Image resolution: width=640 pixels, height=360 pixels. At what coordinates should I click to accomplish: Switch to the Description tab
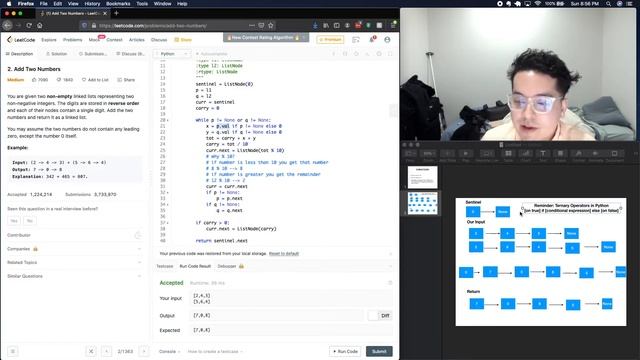tap(19, 54)
